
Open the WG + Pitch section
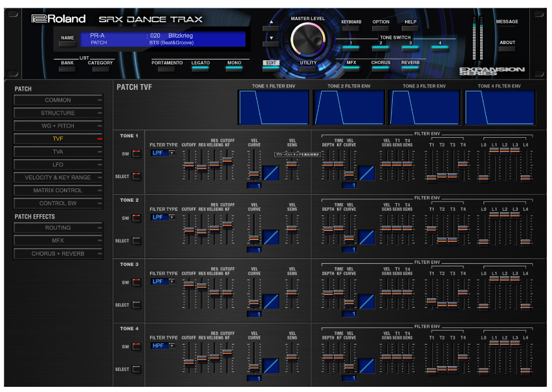coord(58,126)
